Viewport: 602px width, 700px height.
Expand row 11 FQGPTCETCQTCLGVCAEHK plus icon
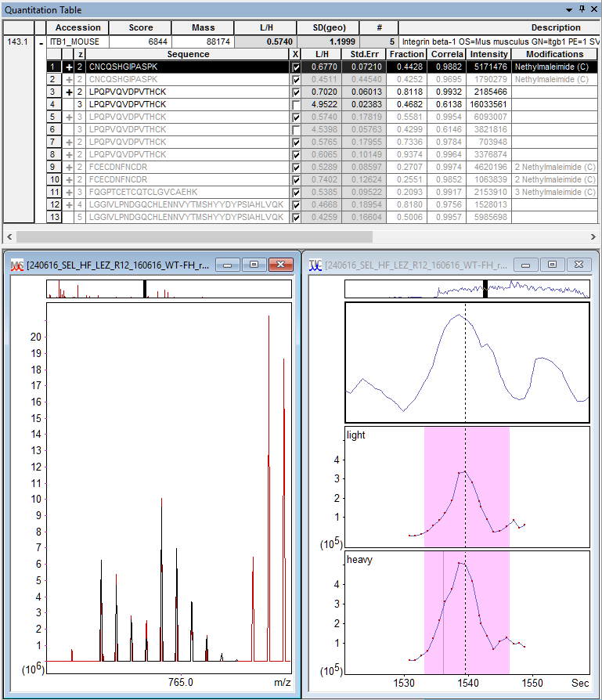[x=69, y=192]
